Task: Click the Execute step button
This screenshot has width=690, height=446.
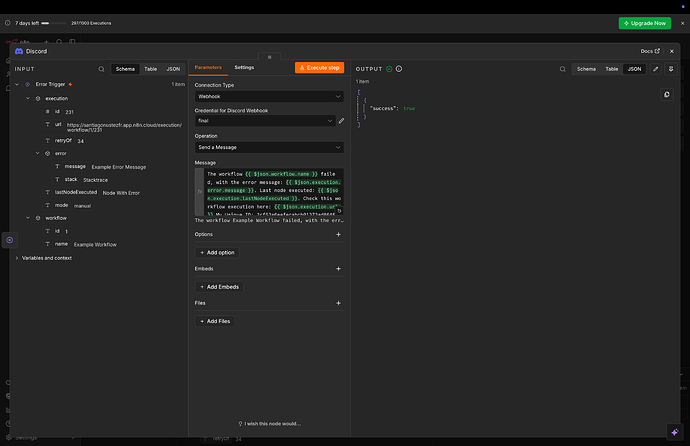Action: (x=319, y=68)
